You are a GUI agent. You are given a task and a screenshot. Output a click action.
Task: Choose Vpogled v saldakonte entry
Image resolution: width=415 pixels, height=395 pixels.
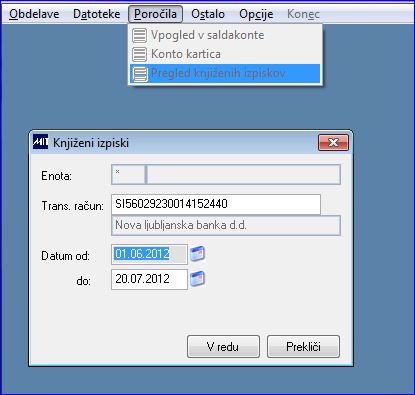(225, 35)
